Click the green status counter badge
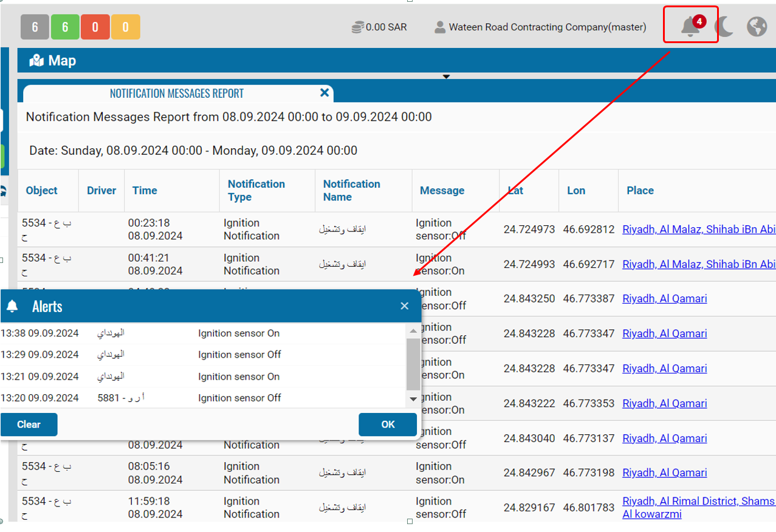776x532 pixels. pyautogui.click(x=65, y=27)
